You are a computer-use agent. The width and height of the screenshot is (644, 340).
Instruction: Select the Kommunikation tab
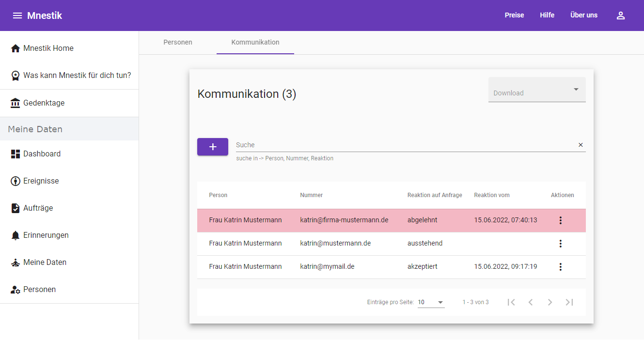click(255, 43)
